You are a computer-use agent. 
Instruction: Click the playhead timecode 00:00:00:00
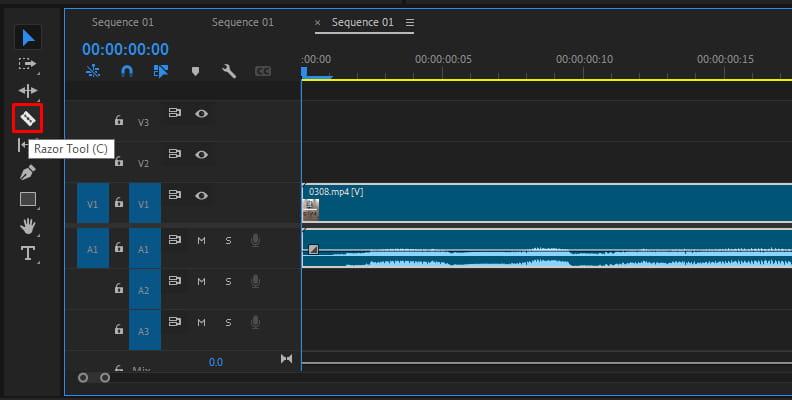pyautogui.click(x=125, y=49)
